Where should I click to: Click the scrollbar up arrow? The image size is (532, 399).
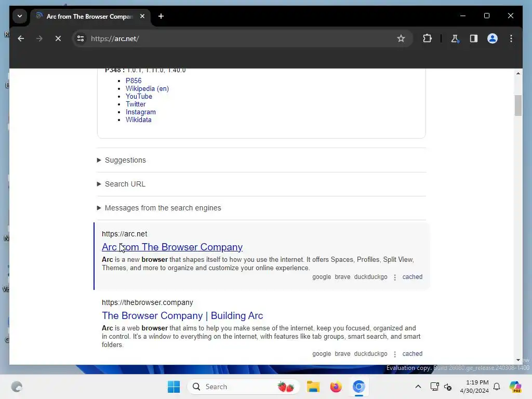(518, 73)
